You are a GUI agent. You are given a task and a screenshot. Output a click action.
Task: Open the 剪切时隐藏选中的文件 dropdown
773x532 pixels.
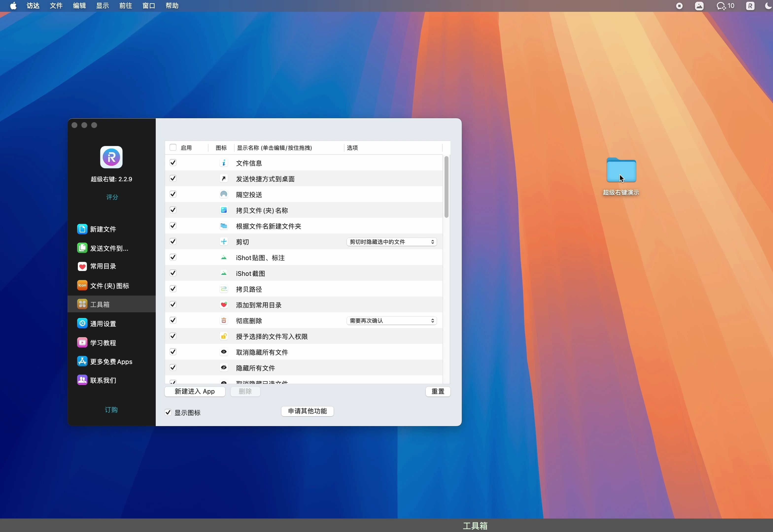click(x=392, y=242)
